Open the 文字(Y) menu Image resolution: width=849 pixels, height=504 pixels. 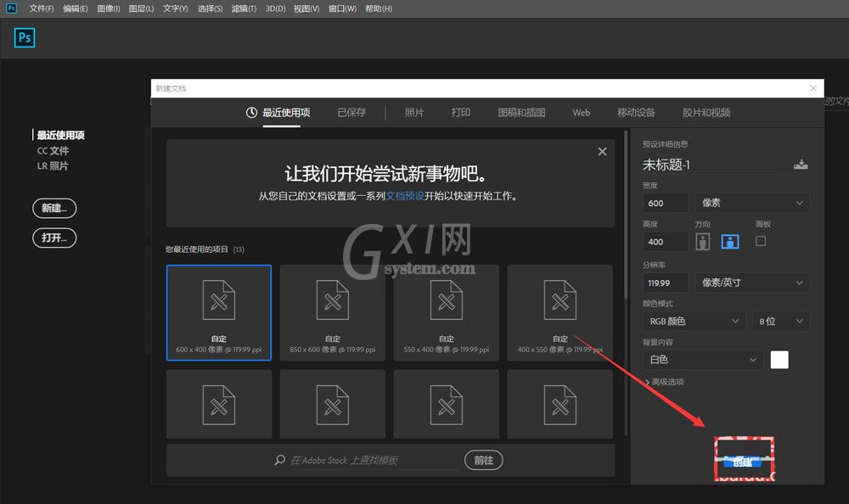(x=176, y=8)
